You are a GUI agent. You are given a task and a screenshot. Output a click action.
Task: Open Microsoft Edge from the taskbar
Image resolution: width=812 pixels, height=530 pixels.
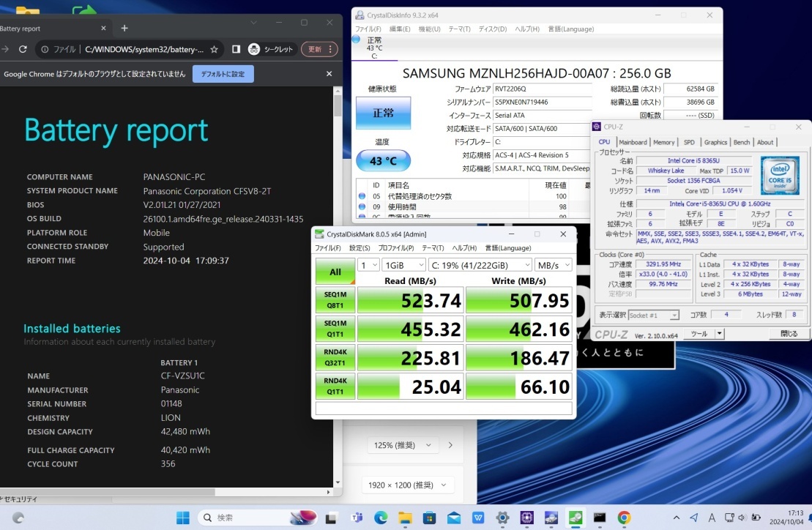pos(381,518)
